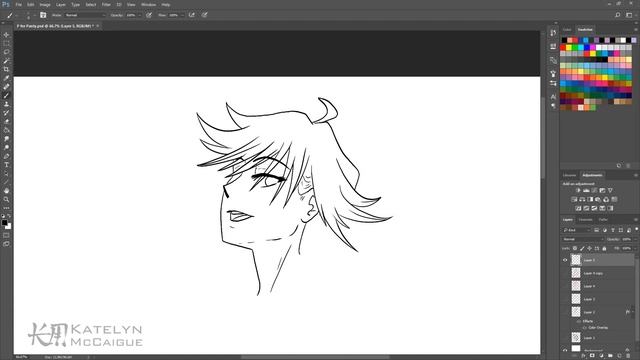Collapse Layer 2 effects list
This screenshot has width=640, height=360.
click(633, 312)
